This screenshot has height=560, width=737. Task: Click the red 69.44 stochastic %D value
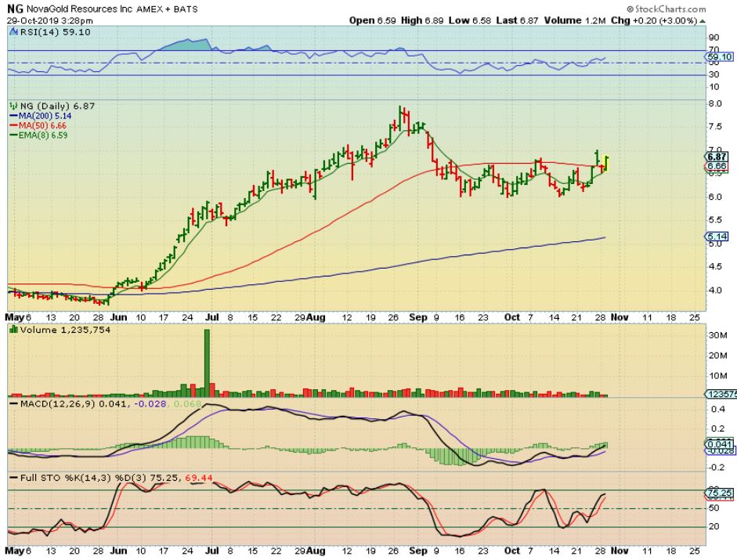pos(199,479)
